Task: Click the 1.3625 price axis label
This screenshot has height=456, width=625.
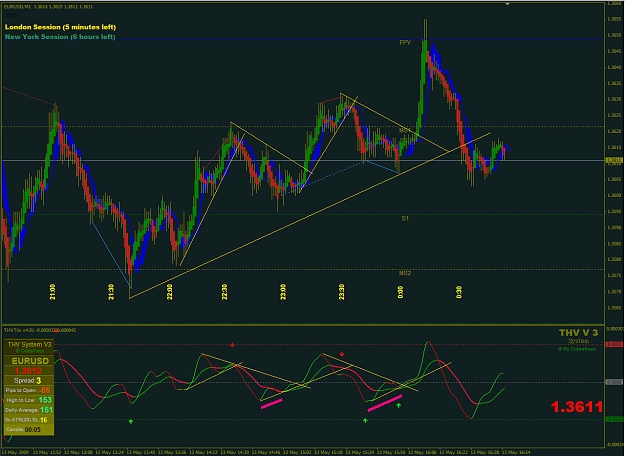Action: [614, 115]
